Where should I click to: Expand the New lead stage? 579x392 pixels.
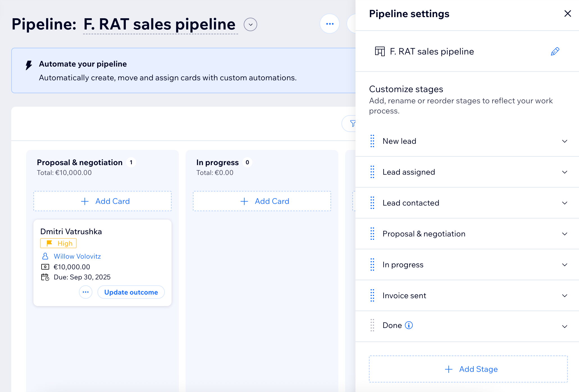coord(565,141)
